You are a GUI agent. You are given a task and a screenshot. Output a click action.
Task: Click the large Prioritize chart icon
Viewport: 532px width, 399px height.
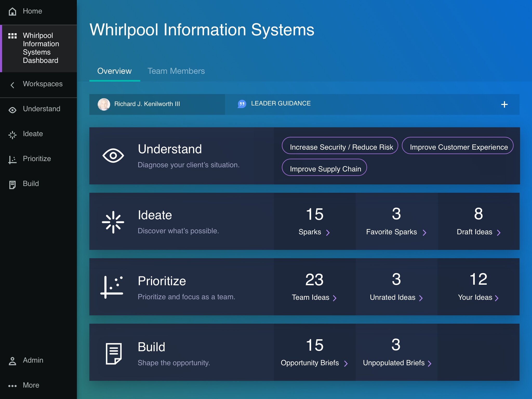[x=112, y=287]
